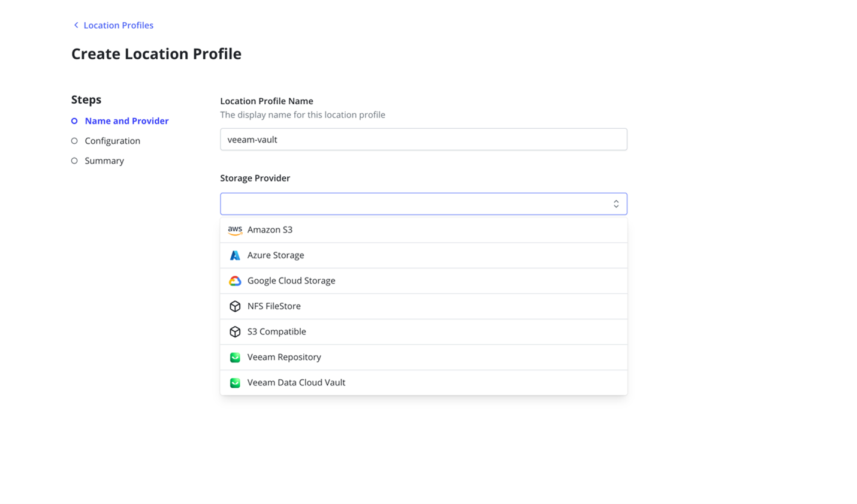Click the Location Profile Name text field
Viewport: 857px width, 504px height.
click(423, 140)
